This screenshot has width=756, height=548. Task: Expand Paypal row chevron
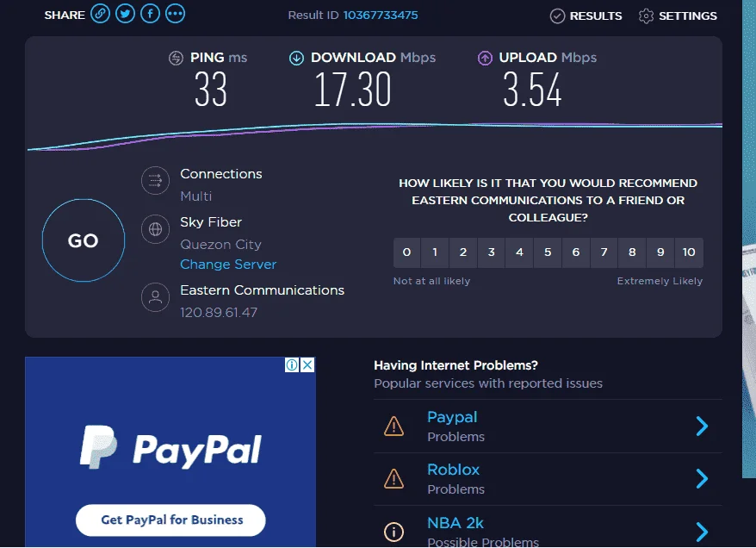[x=702, y=427]
